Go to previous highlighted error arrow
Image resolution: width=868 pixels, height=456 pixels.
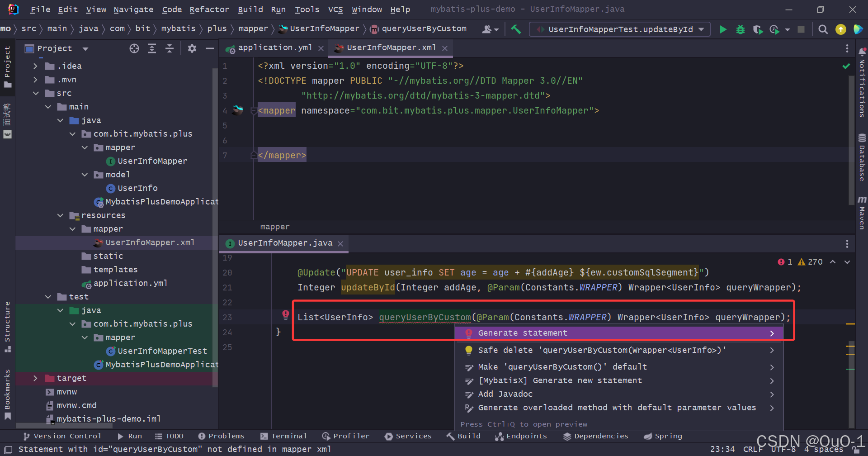833,262
